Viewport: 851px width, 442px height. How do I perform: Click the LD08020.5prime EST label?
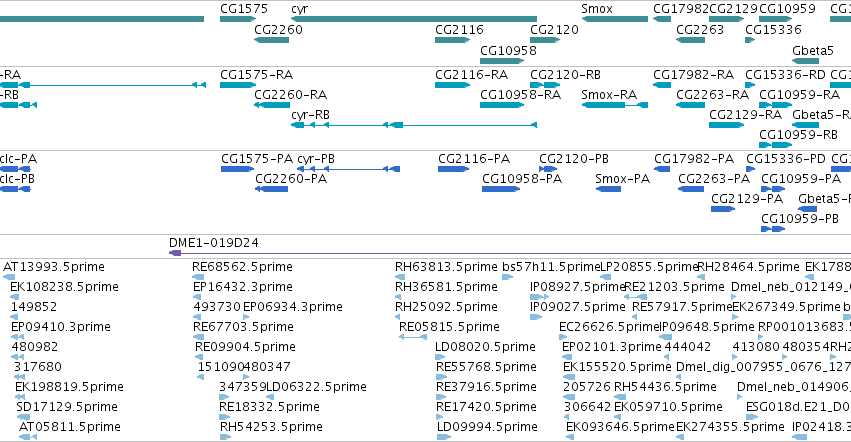click(x=485, y=347)
